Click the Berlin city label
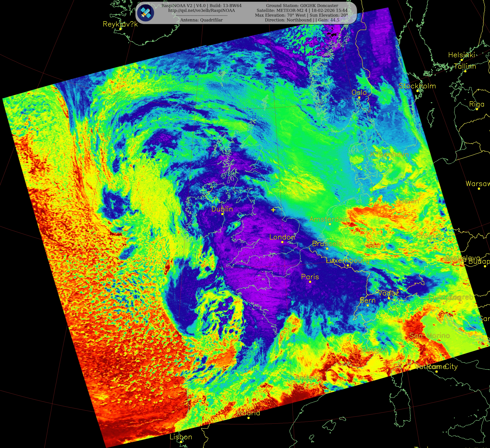The width and height of the screenshot is (490, 448). [x=409, y=201]
